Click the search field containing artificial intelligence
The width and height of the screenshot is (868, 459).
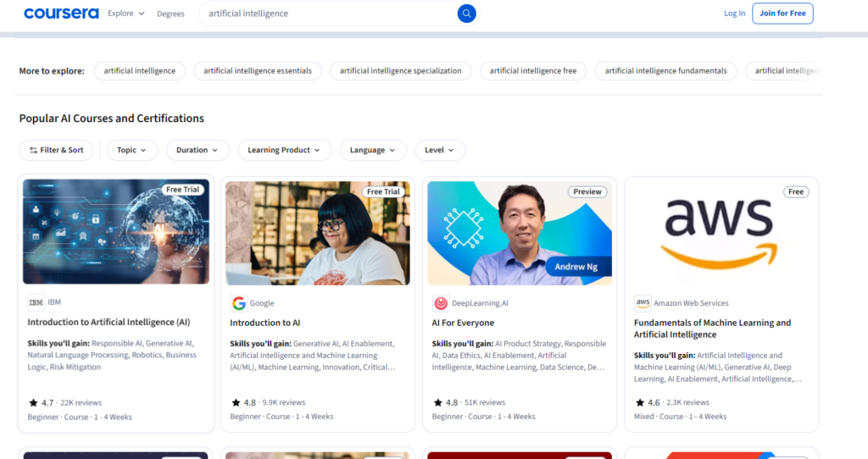[x=326, y=14]
